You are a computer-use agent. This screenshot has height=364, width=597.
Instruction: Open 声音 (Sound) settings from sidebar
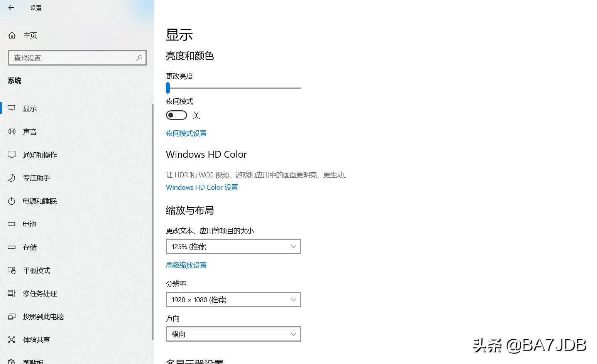point(30,131)
